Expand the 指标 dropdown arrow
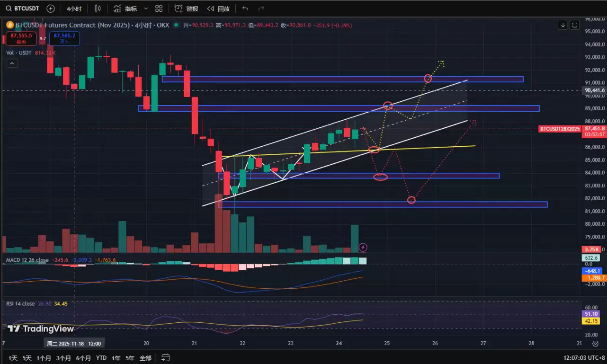Screen dimensions: 607x364 tap(145, 9)
